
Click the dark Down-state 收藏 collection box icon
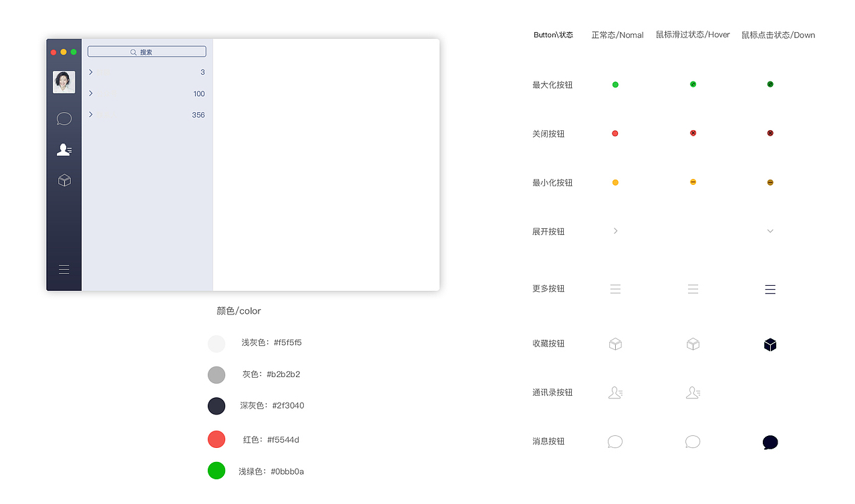tap(769, 344)
